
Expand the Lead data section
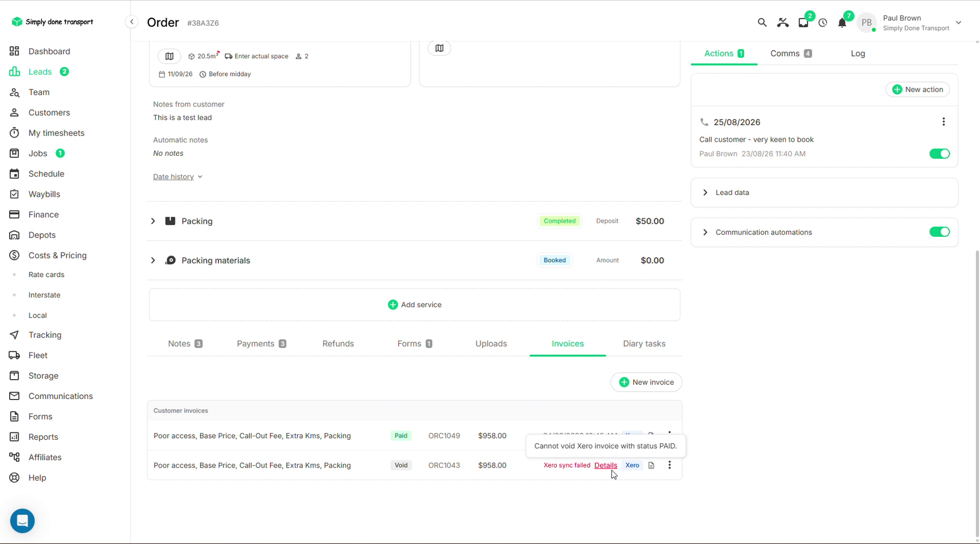click(705, 193)
